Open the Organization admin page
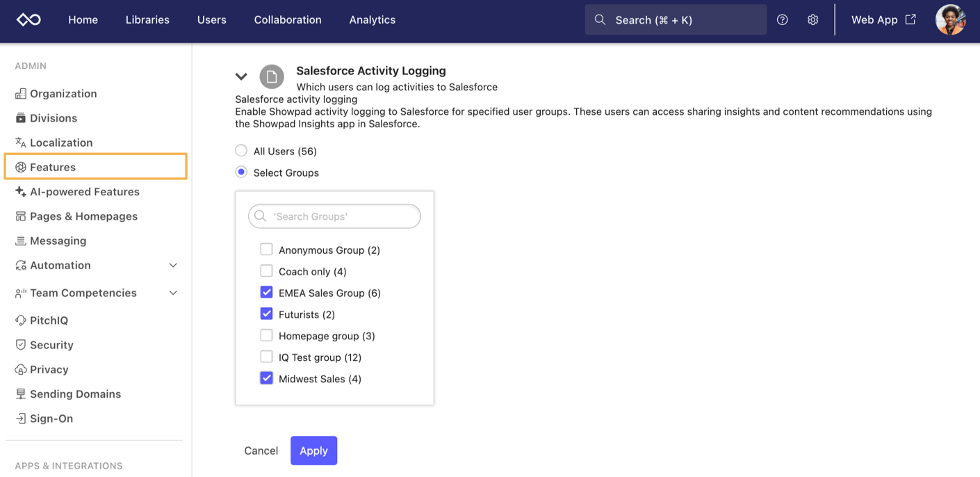Screen dimensions: 980x477 pos(63,93)
